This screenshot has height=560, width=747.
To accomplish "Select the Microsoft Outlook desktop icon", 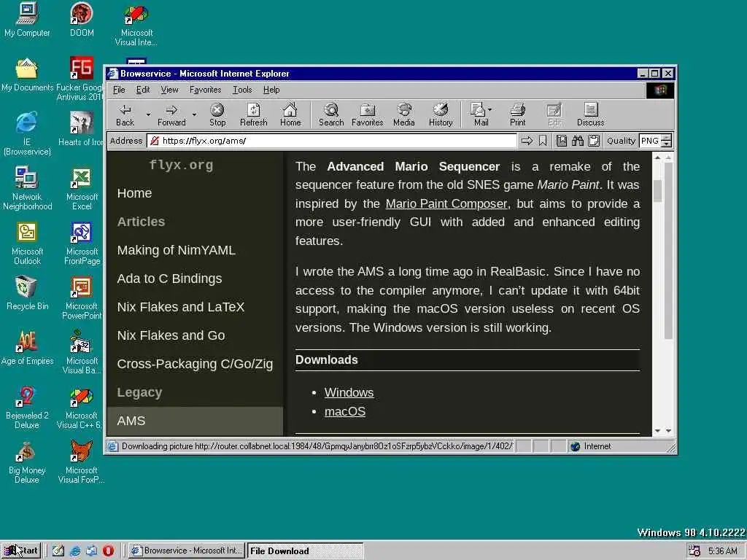I will pos(27,244).
